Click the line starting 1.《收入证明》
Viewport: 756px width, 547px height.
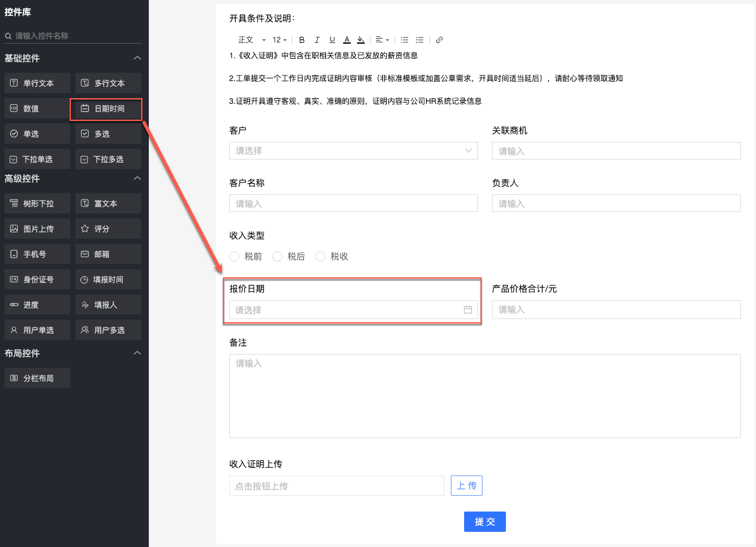pyautogui.click(x=324, y=56)
